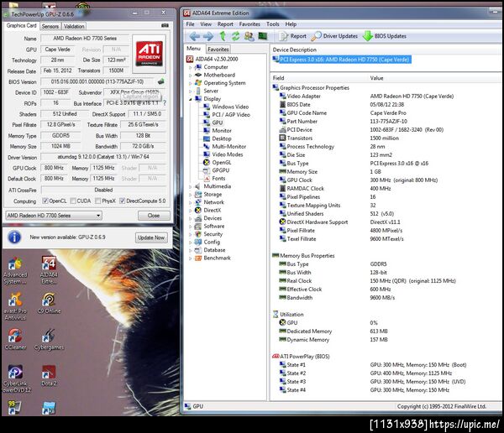Select PCI / AGP Video tree item
Image resolution: width=504 pixels, height=433 pixels.
[227, 115]
